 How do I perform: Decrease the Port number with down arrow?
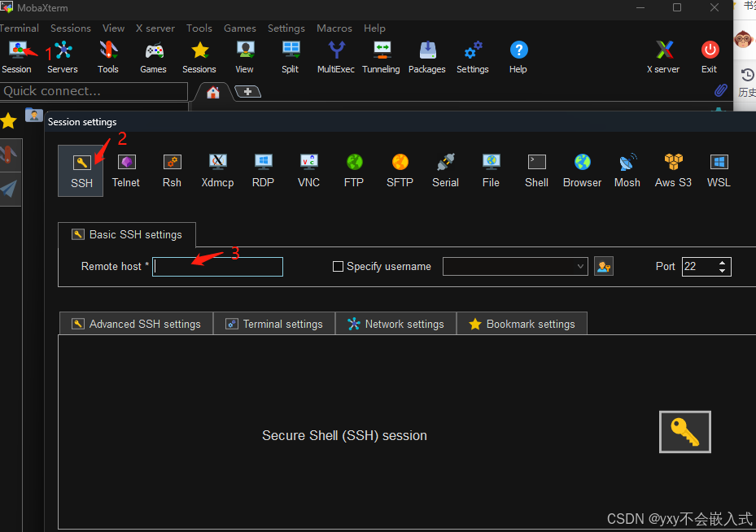[722, 271]
